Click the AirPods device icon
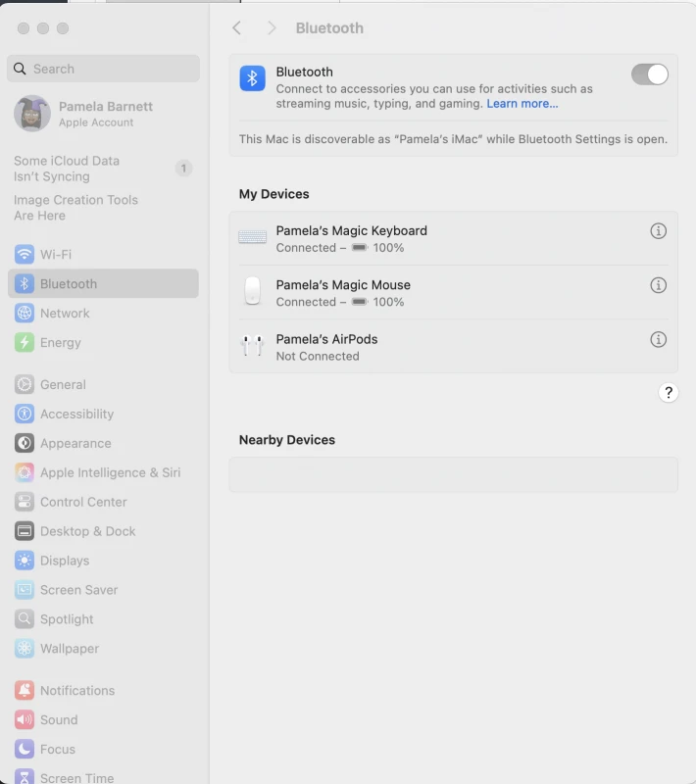Viewport: 696px width, 784px height. tap(252, 346)
